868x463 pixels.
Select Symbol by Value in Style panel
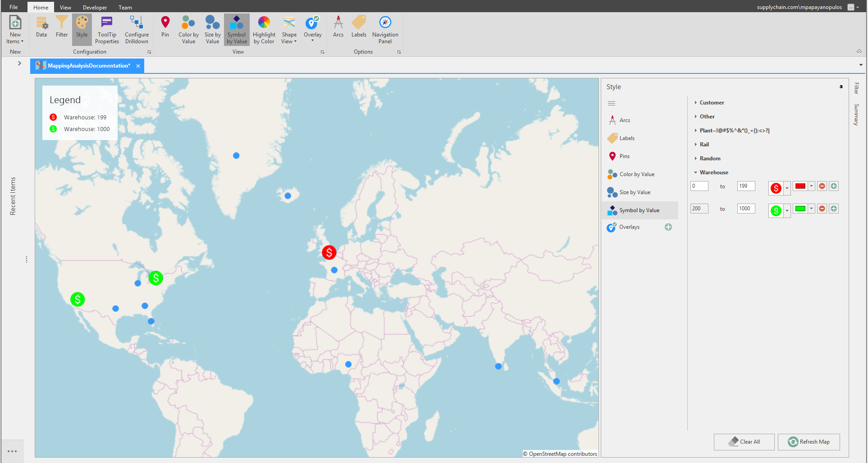(x=640, y=210)
